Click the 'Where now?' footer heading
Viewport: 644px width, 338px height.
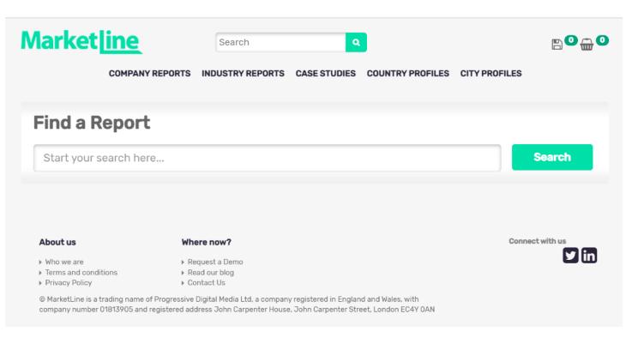click(x=206, y=242)
